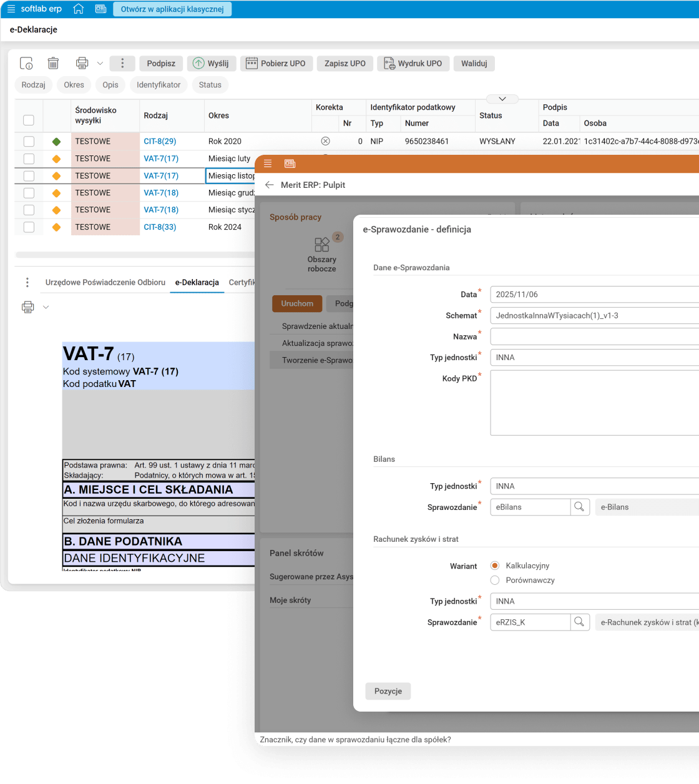Click the Pozycje button
This screenshot has height=784, width=699.
pos(388,691)
